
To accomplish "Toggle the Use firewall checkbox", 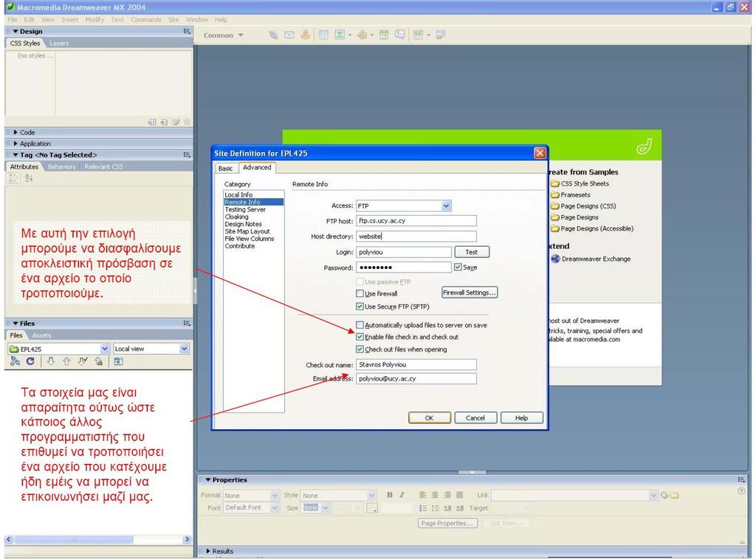I will (360, 293).
